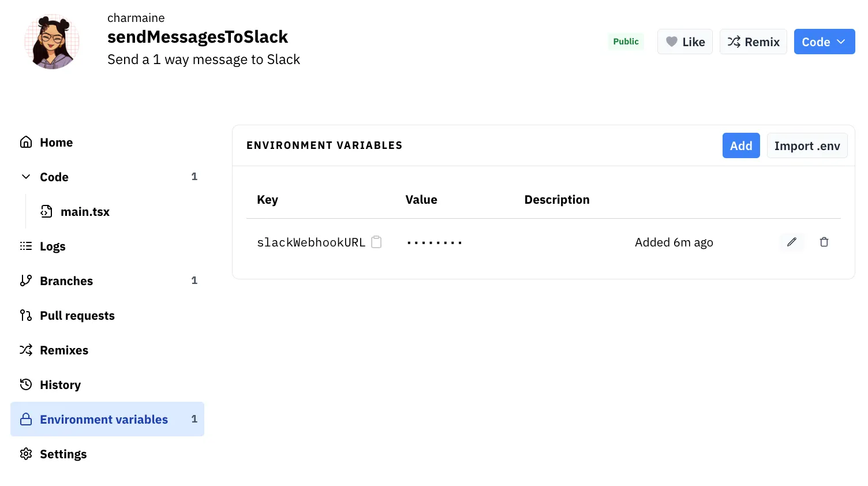Reveal the hidden slackWebhookURL value dots
Viewport: 868px width, 486px height.
click(x=434, y=242)
